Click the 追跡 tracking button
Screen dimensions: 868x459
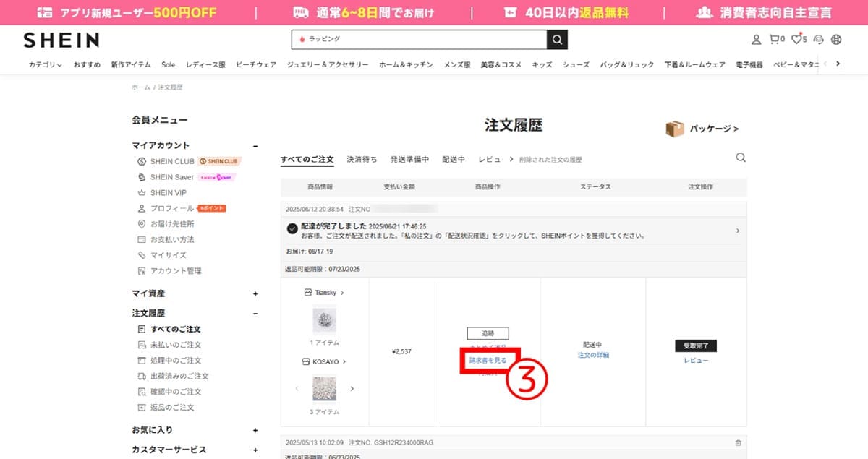coord(488,333)
